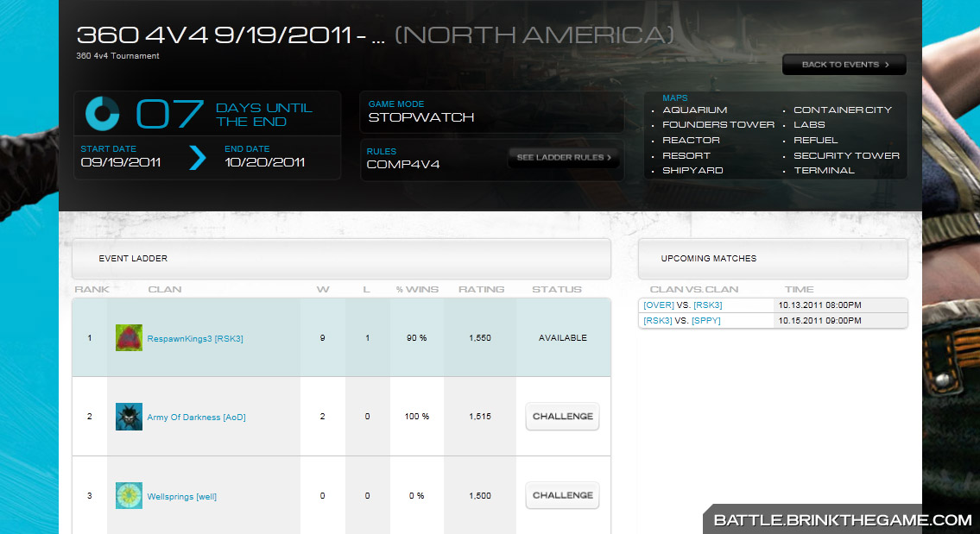The width and height of the screenshot is (980, 534).
Task: Click the Rank column header
Action: click(92, 289)
